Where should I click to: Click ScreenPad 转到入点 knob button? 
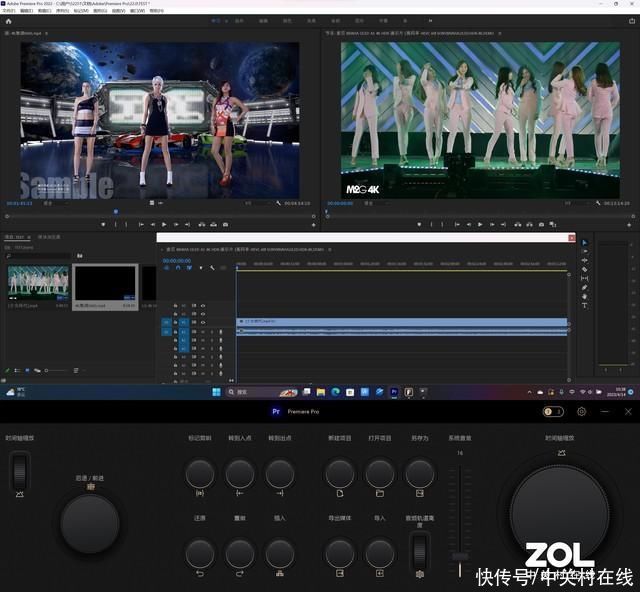click(x=240, y=474)
